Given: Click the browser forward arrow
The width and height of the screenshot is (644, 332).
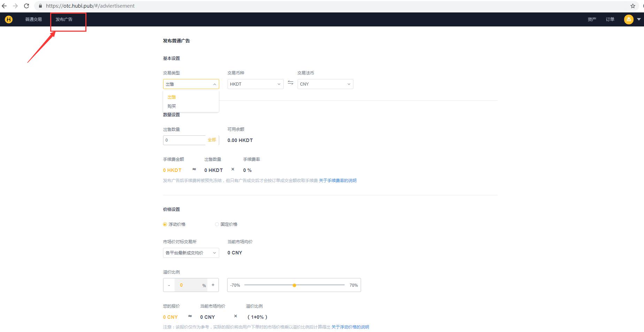Looking at the screenshot, I should click(x=15, y=6).
